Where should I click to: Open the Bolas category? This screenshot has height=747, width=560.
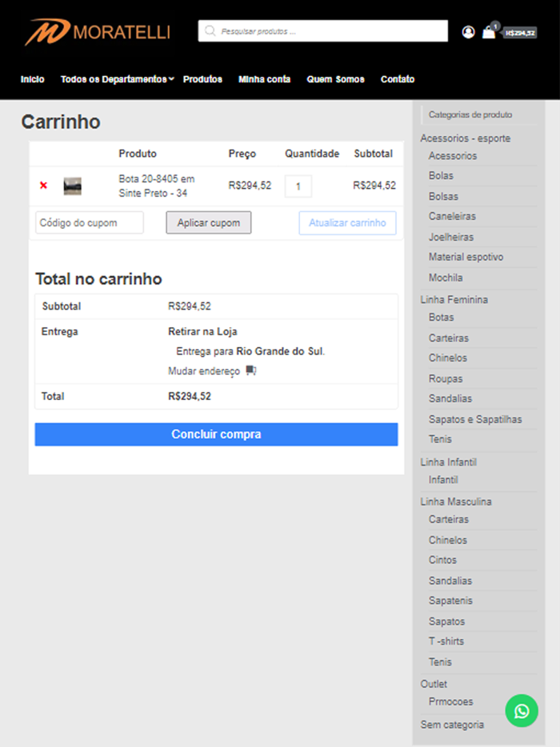coord(441,176)
